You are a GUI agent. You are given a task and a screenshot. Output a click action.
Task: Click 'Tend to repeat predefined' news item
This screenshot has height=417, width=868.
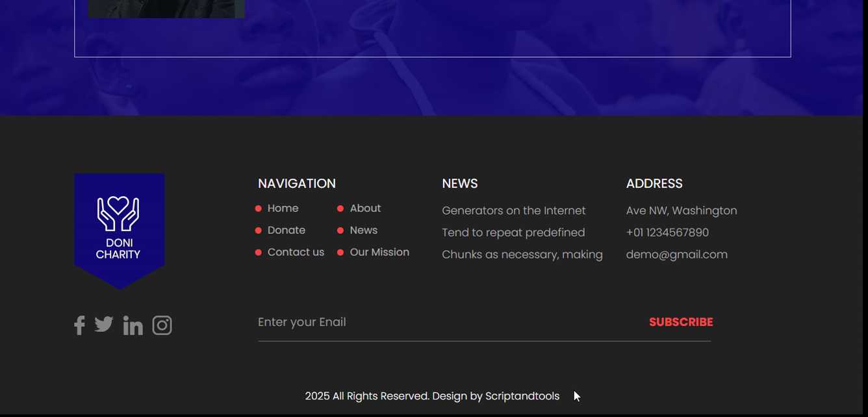point(513,233)
